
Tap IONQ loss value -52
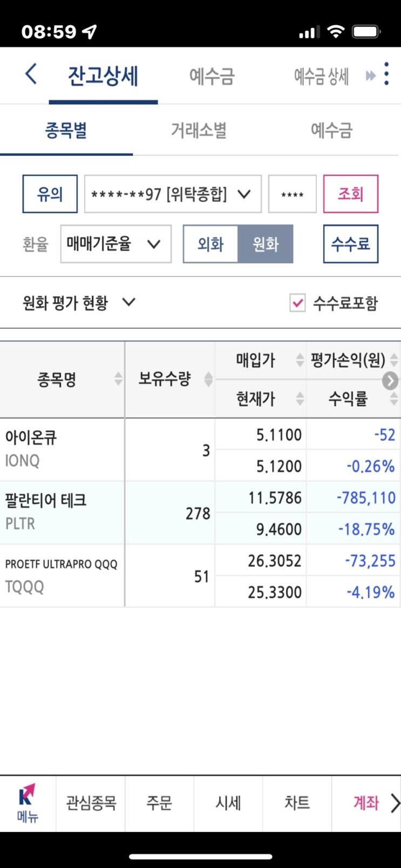(385, 434)
